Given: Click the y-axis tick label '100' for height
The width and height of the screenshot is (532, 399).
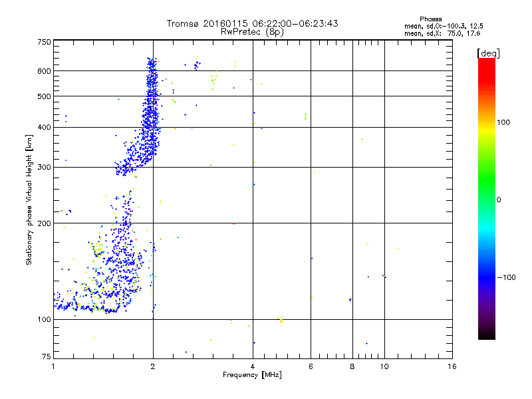Looking at the screenshot, I should pyautogui.click(x=44, y=320).
